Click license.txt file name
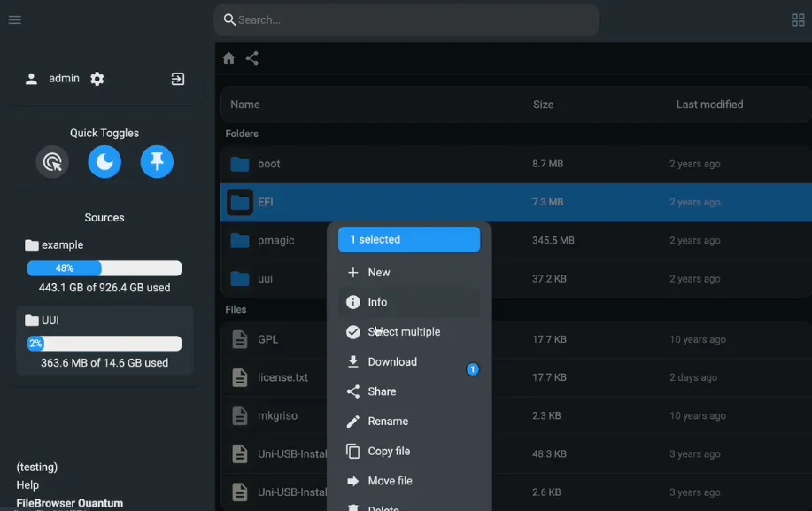Viewport: 812px width, 511px height. tap(282, 377)
